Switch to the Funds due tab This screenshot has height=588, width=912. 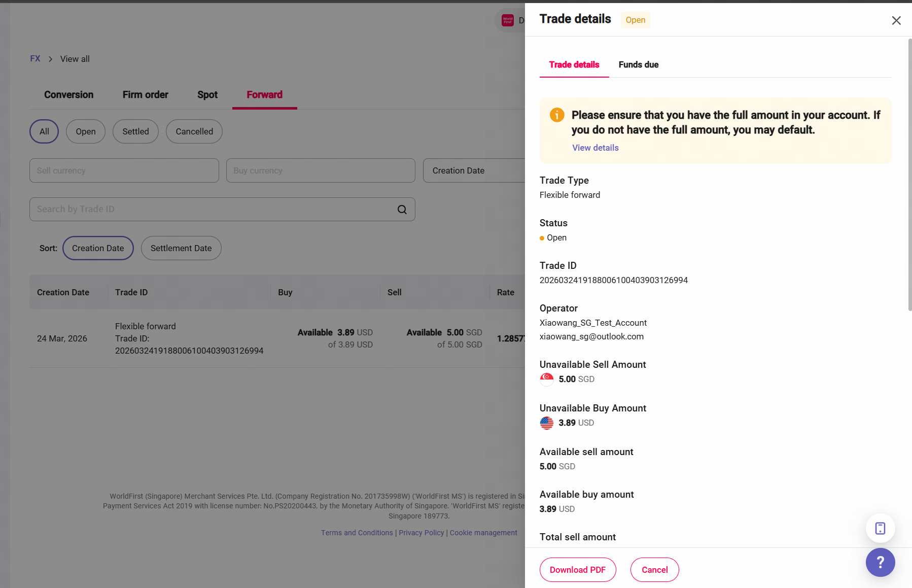pos(639,64)
